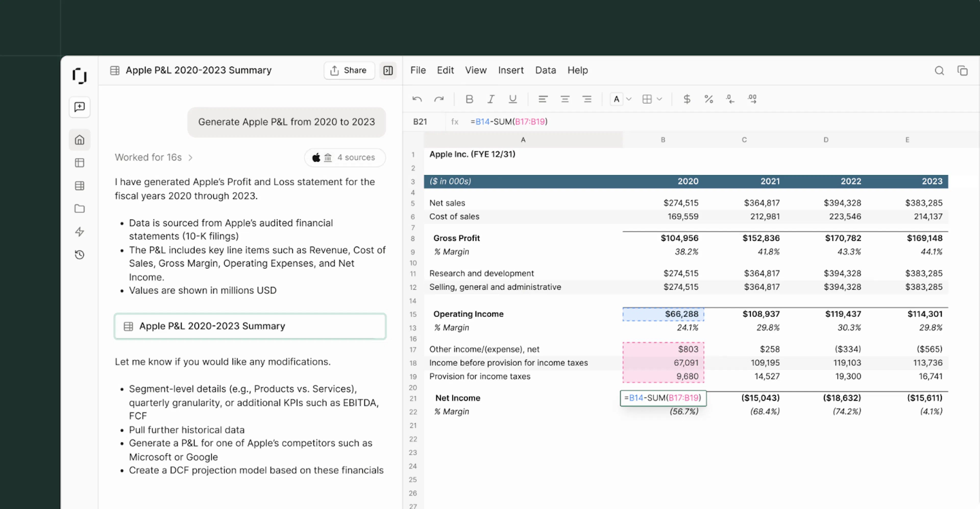Screen dimensions: 980x509
Task: Select the 2021 Net Income ($15,043) cell
Action: tap(744, 398)
